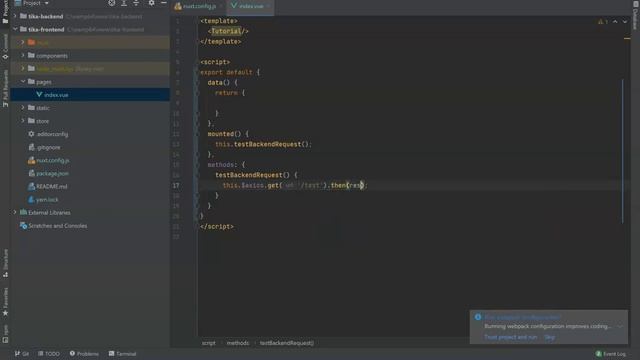The height and width of the screenshot is (360, 640).
Task: Open nuxt.config.js in project tree
Action: click(x=53, y=160)
